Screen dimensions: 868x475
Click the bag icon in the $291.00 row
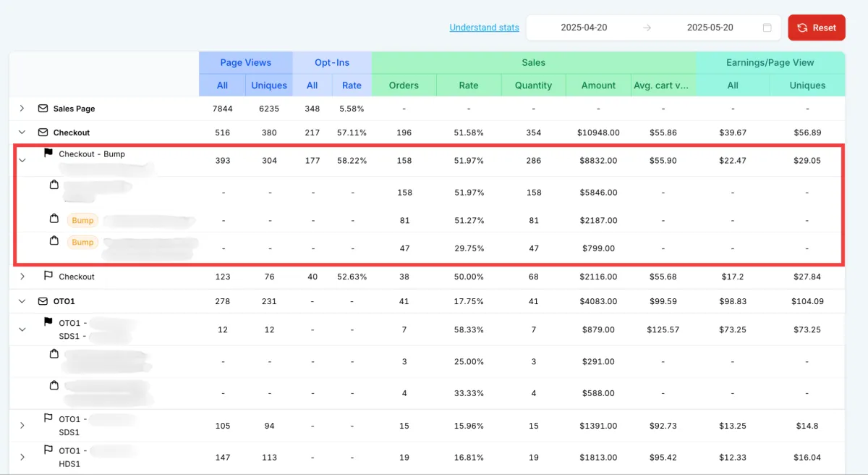point(54,354)
